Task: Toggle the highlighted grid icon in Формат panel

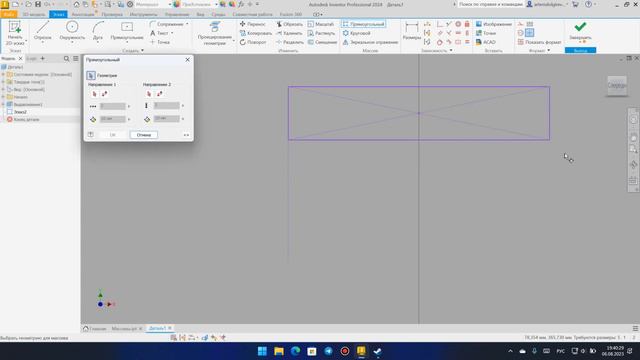Action: [x=530, y=33]
